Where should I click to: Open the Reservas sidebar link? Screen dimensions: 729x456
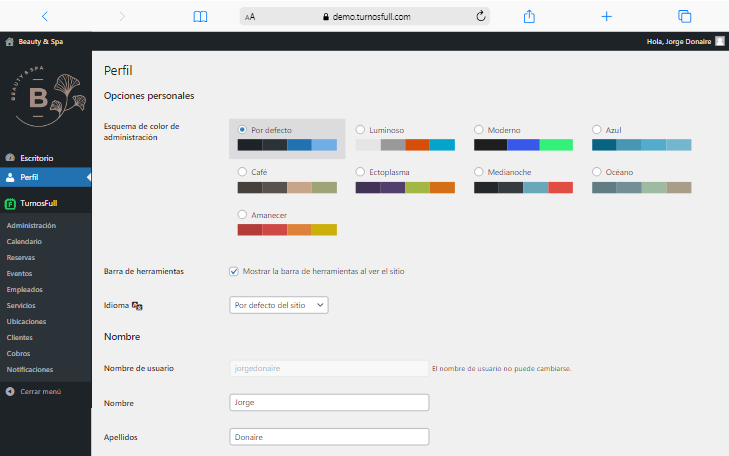(21, 258)
